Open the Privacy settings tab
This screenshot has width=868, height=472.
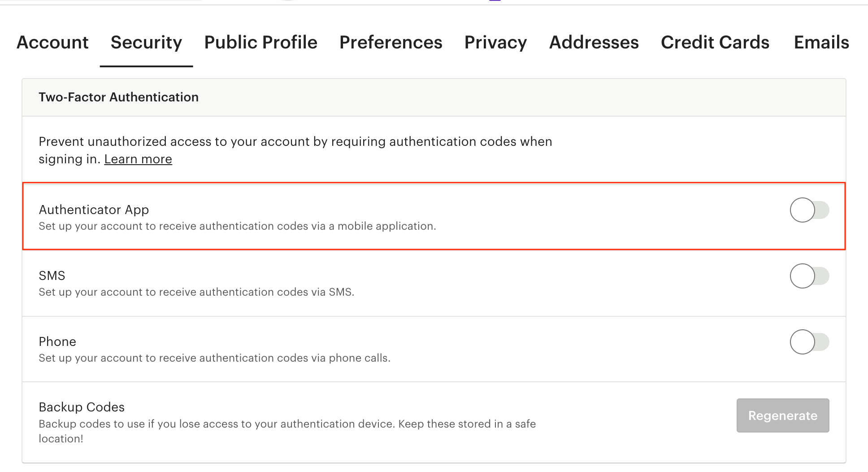[x=495, y=43]
